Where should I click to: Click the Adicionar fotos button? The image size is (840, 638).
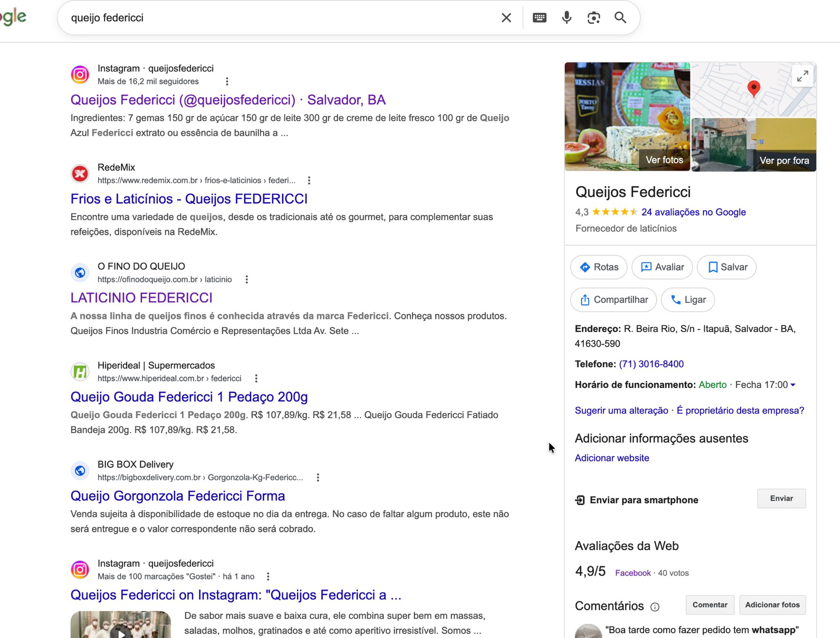[x=772, y=605]
